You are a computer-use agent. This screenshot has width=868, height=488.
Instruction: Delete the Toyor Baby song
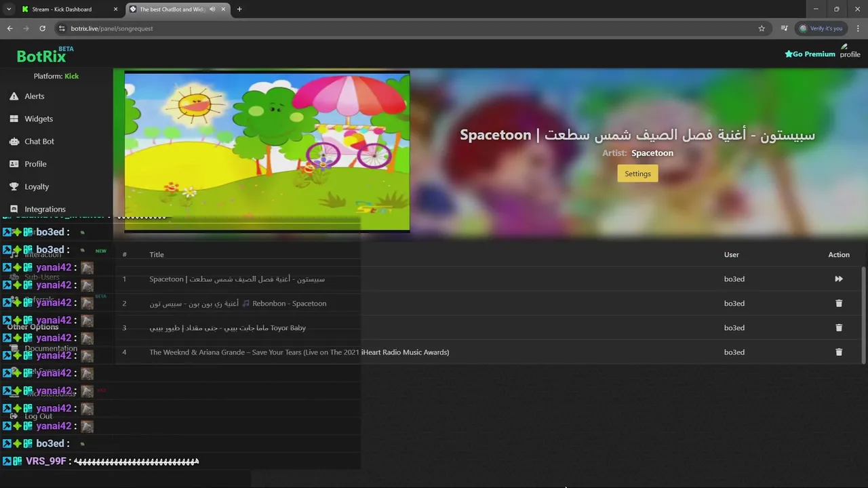click(x=839, y=328)
